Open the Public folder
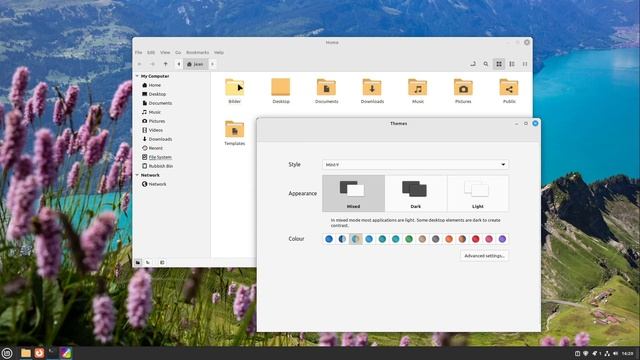This screenshot has height=360, width=640. [x=509, y=91]
